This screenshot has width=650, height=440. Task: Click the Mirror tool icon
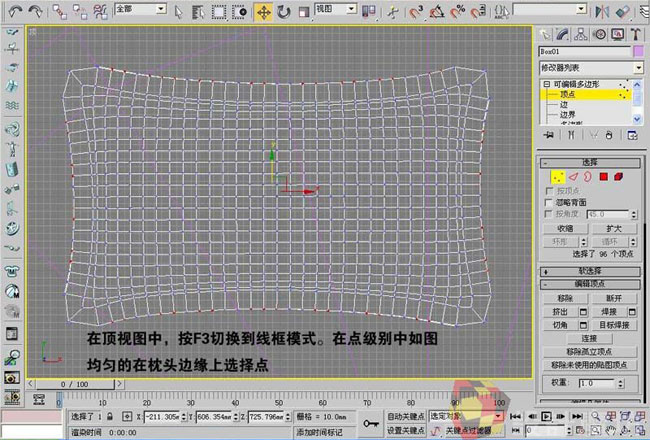602,12
